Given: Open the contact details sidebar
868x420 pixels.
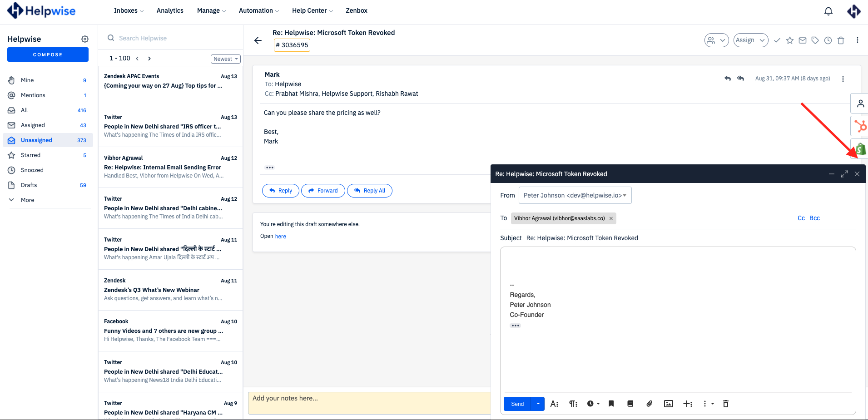Looking at the screenshot, I should 860,104.
